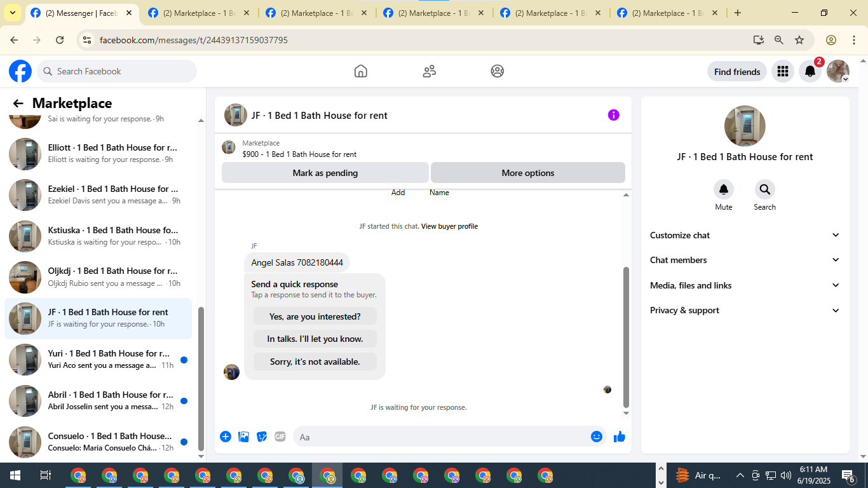Open the purple conversation information icon

tap(613, 115)
